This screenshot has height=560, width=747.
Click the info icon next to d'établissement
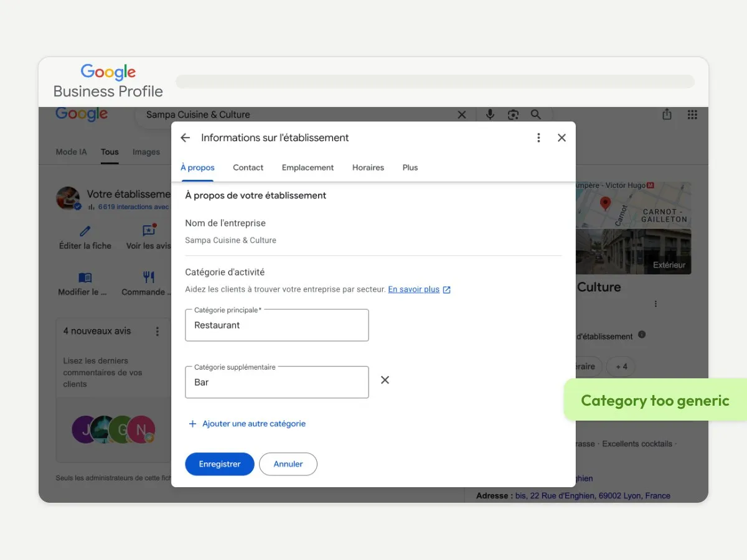[x=642, y=335]
